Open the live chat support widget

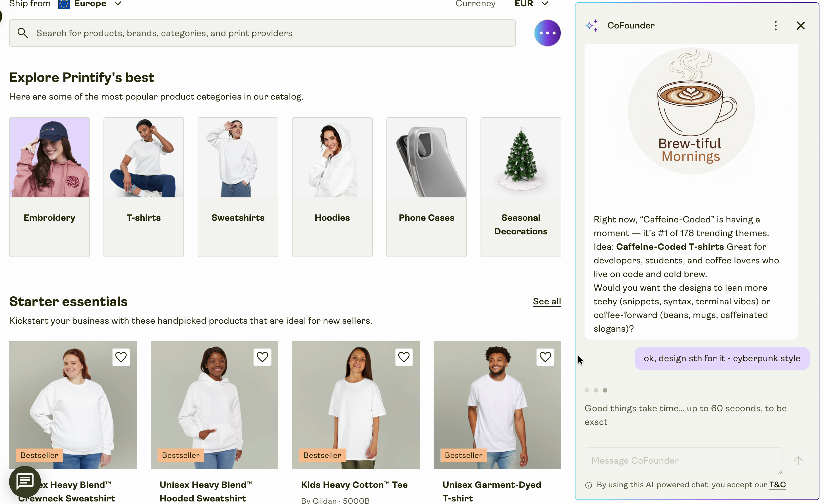(x=25, y=481)
